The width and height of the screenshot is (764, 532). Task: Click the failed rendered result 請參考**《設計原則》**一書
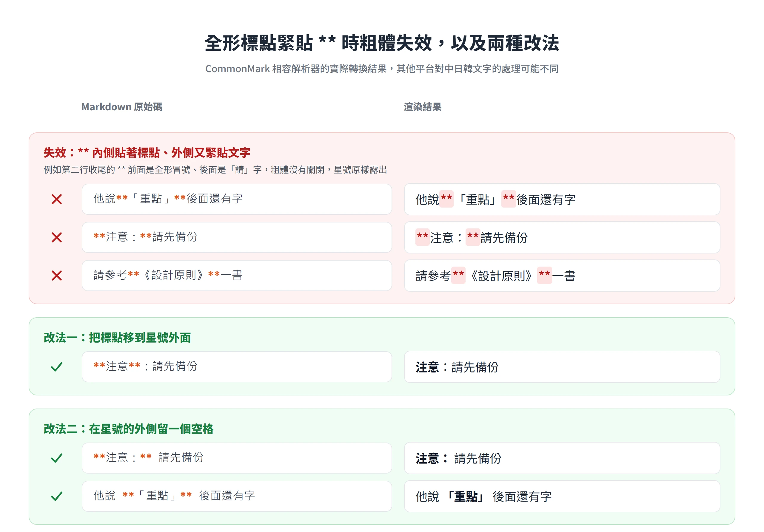click(562, 276)
